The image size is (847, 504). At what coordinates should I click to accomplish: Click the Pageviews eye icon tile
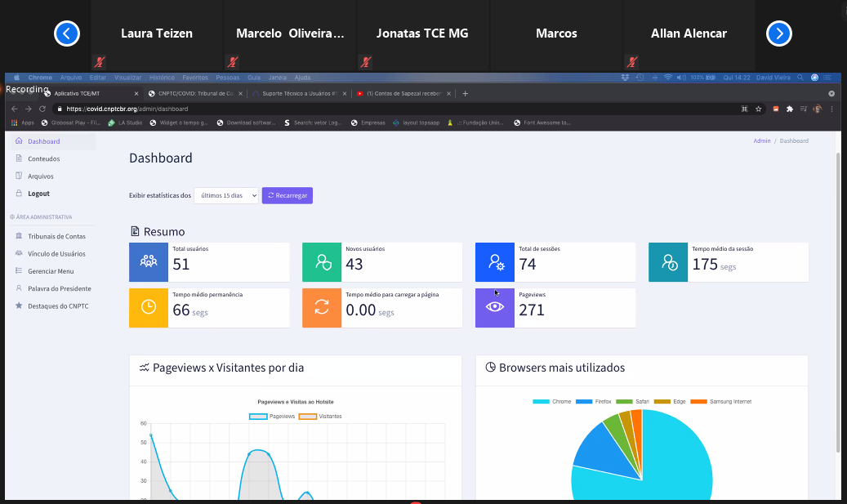point(495,308)
